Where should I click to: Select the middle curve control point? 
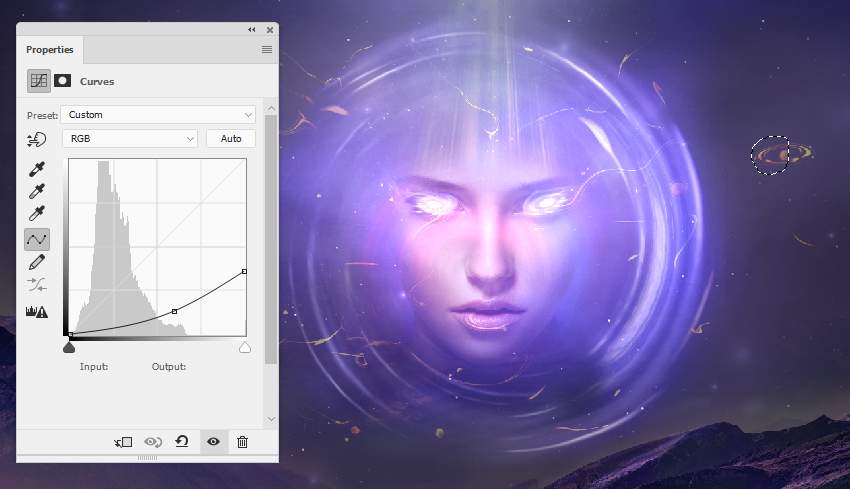tap(174, 311)
